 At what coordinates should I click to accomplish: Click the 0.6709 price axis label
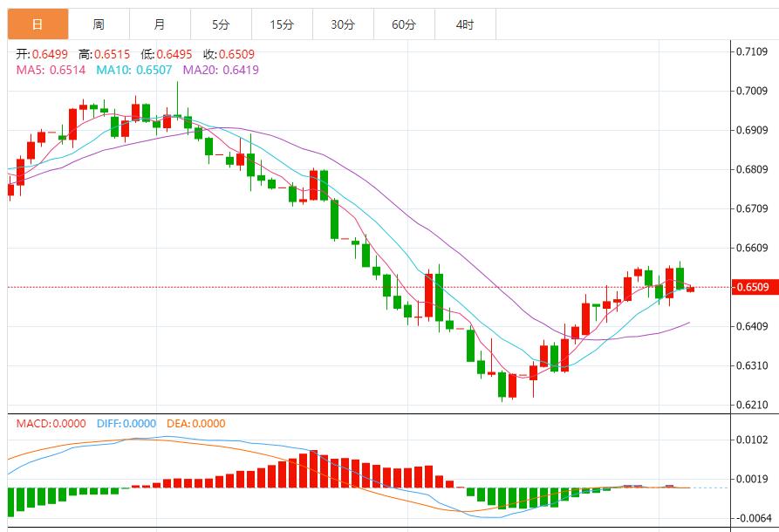(x=752, y=208)
